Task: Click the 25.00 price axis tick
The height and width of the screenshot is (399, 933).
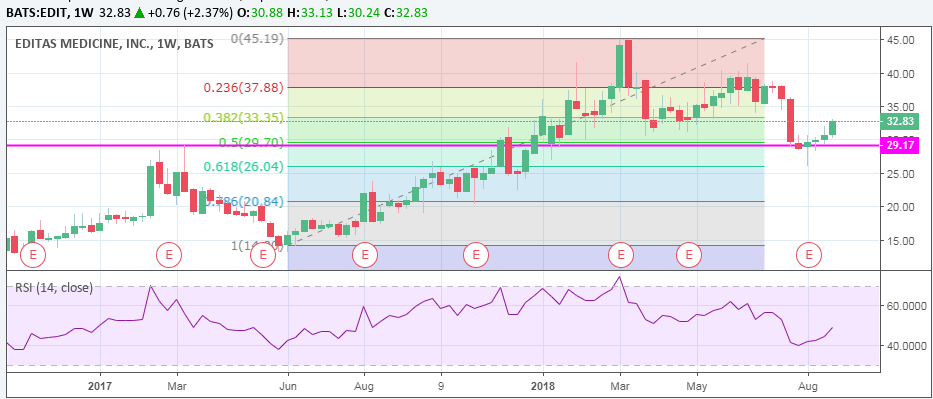Action: (900, 174)
